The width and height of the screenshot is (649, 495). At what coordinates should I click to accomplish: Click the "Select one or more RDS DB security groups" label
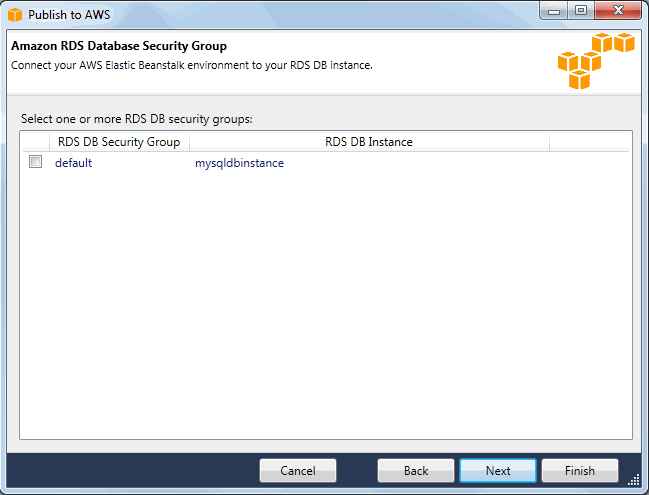tap(137, 119)
